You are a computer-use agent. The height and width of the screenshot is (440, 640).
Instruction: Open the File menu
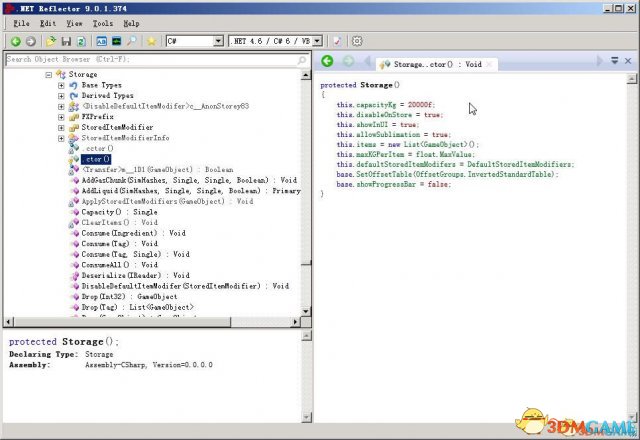pos(21,23)
